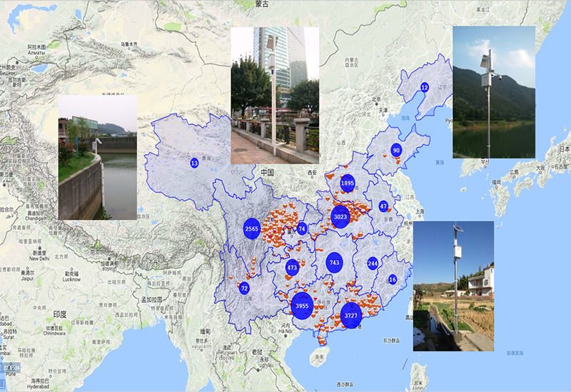Image resolution: width=571 pixels, height=392 pixels.
Task: Click the 2565 cluster marker
Action: (x=251, y=228)
